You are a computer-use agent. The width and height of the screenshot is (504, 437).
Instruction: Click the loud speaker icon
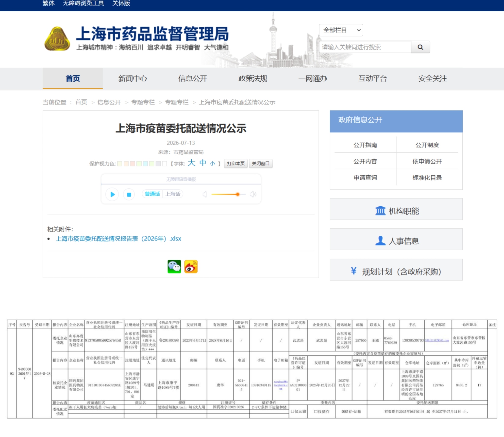pyautogui.click(x=253, y=194)
